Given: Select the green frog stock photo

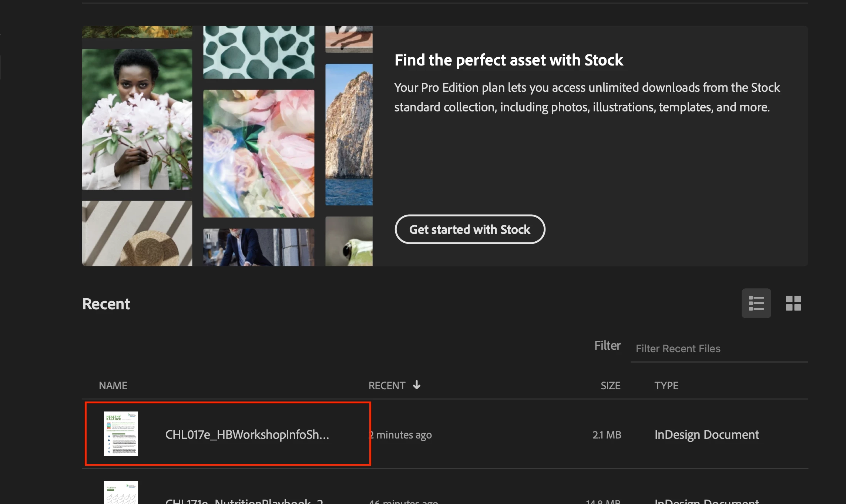Looking at the screenshot, I should 349,241.
